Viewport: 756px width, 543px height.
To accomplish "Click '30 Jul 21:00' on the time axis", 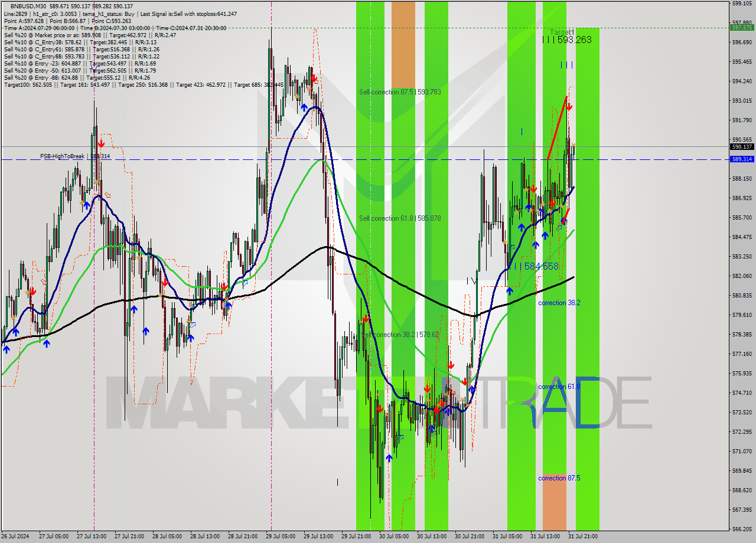I will [469, 537].
